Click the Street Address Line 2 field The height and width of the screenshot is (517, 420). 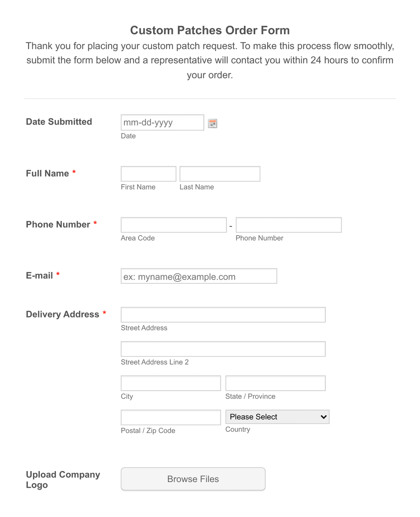223,348
